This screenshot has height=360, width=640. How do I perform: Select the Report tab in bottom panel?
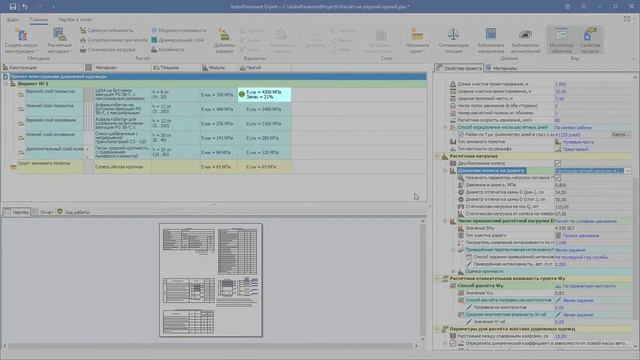(43, 212)
